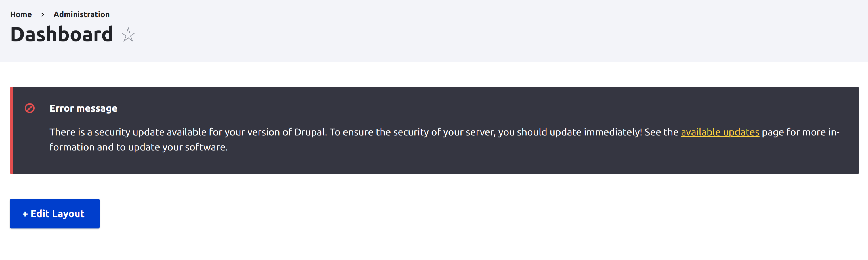Click Edit Layout to customize the dashboard
Screen dimensions: 868x260
pyautogui.click(x=54, y=213)
